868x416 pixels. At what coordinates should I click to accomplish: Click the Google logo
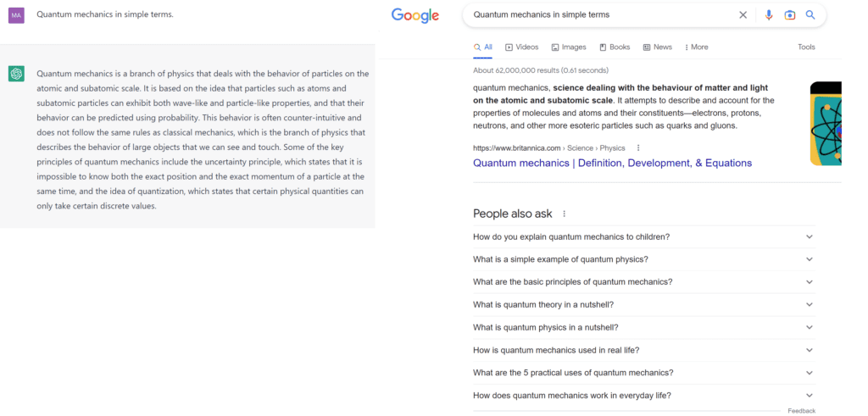[415, 15]
